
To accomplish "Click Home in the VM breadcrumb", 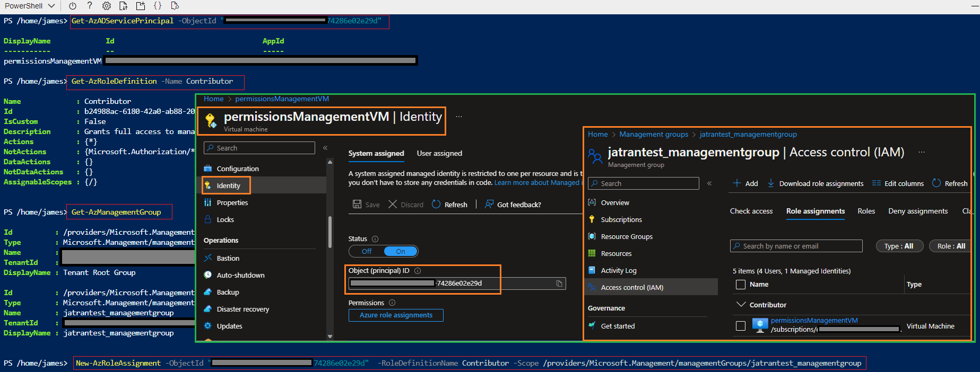I will point(213,99).
